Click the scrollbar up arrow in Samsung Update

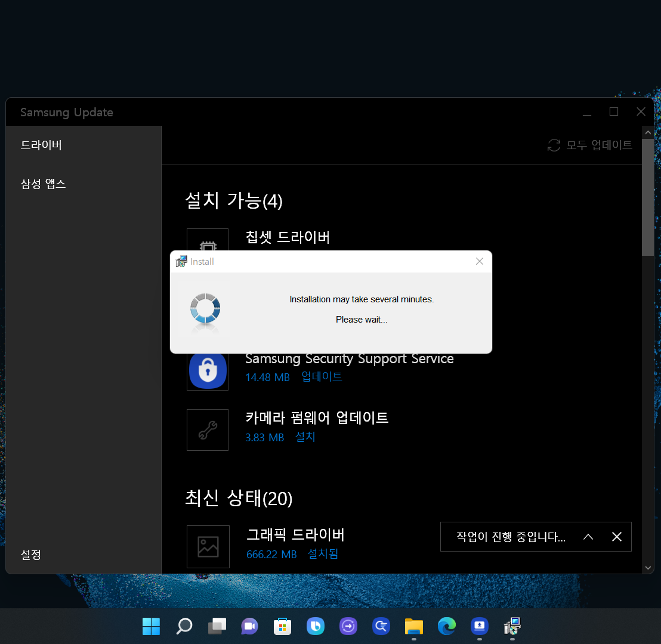pos(648,132)
